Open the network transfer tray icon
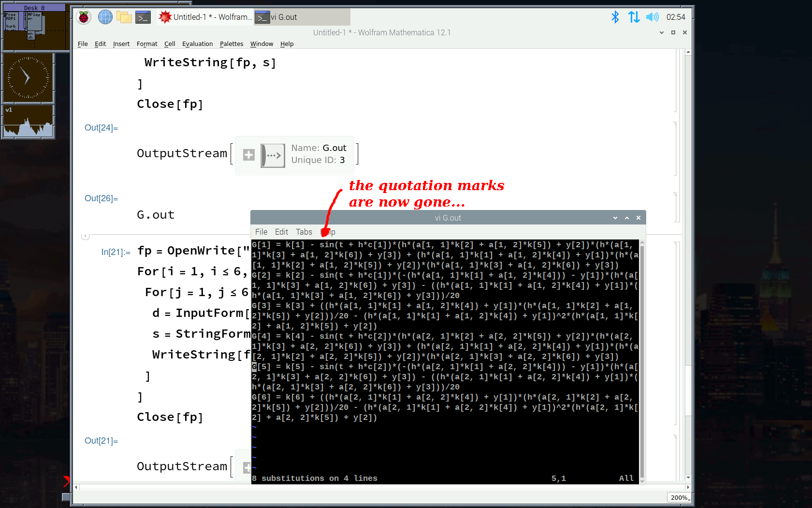The image size is (812, 508). 634,17
